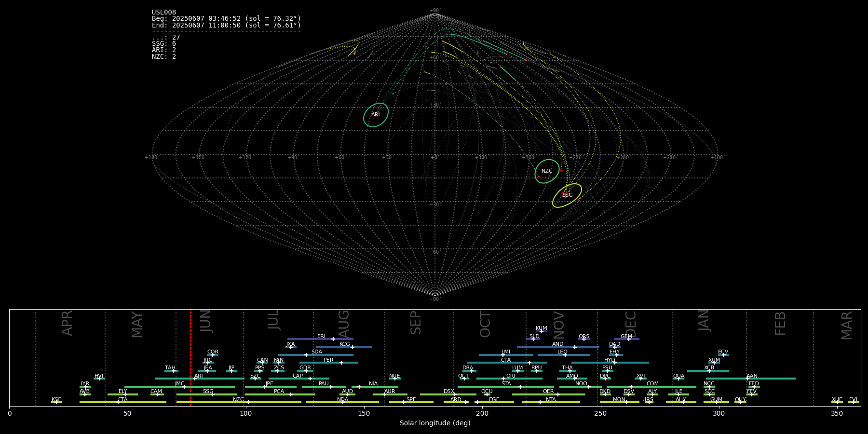
Task: Click the +270 longitude label on equator
Action: pos(575,158)
